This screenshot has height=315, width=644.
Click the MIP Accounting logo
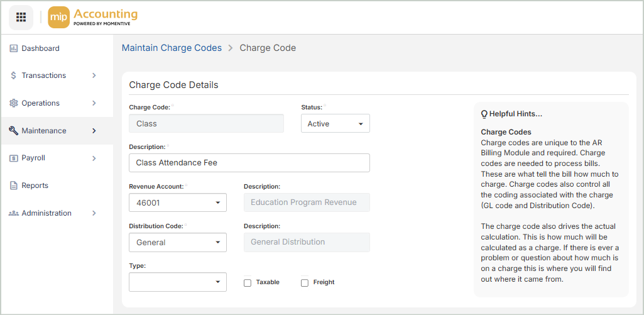point(93,18)
